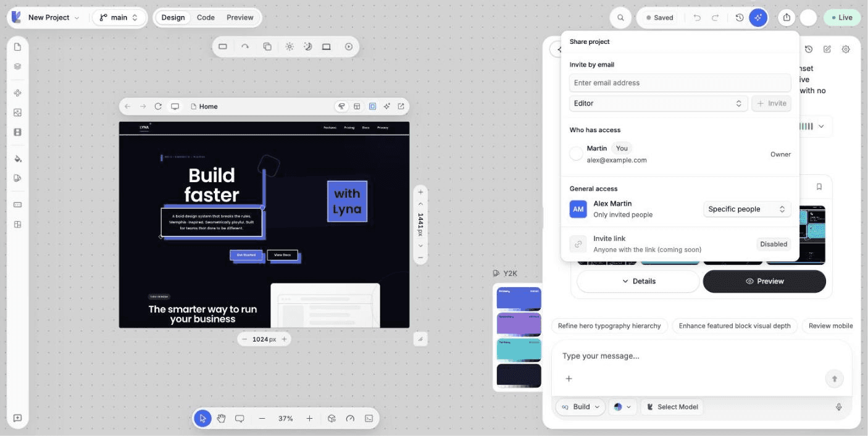868x436 pixels.
Task: Open the film strip media icon in sidebar
Action: coord(17,132)
